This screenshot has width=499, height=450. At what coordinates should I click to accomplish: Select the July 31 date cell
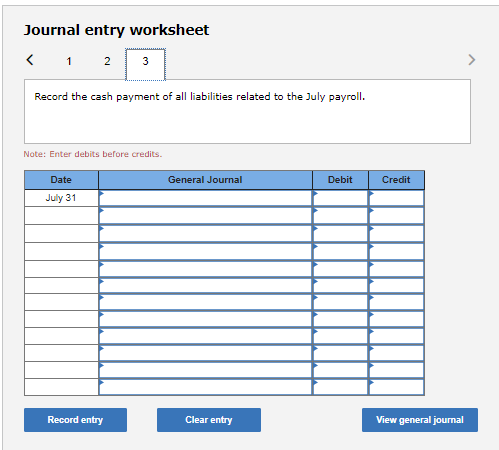click(61, 198)
